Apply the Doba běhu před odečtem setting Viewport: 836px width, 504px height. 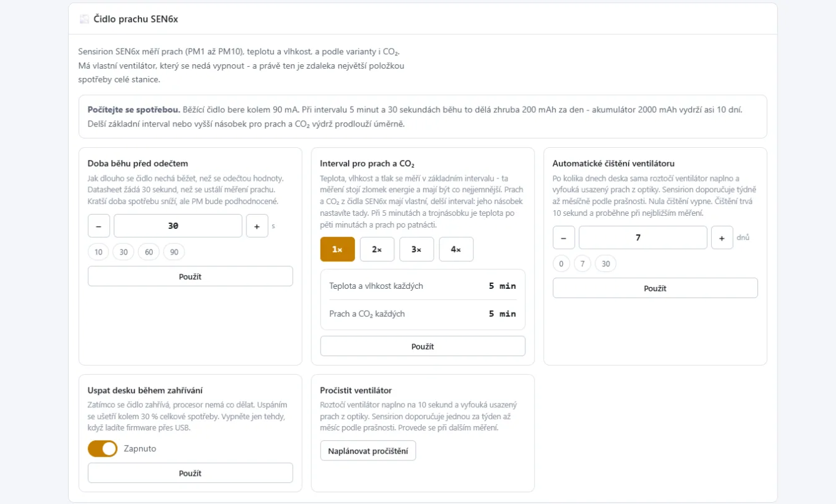tap(190, 276)
